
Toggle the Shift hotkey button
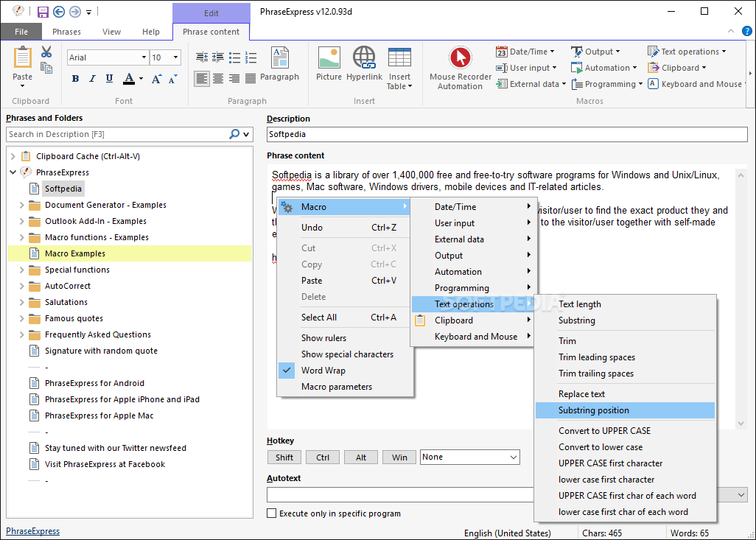tap(284, 457)
